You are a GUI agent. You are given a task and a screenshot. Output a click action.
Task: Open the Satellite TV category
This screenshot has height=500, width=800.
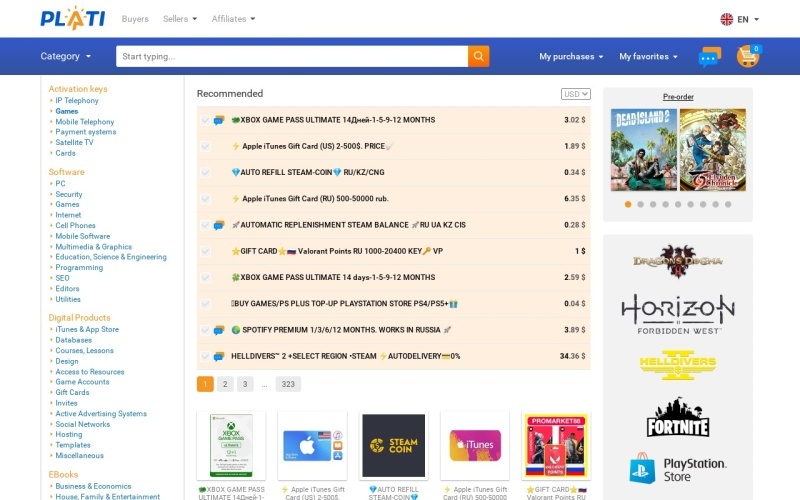(74, 142)
